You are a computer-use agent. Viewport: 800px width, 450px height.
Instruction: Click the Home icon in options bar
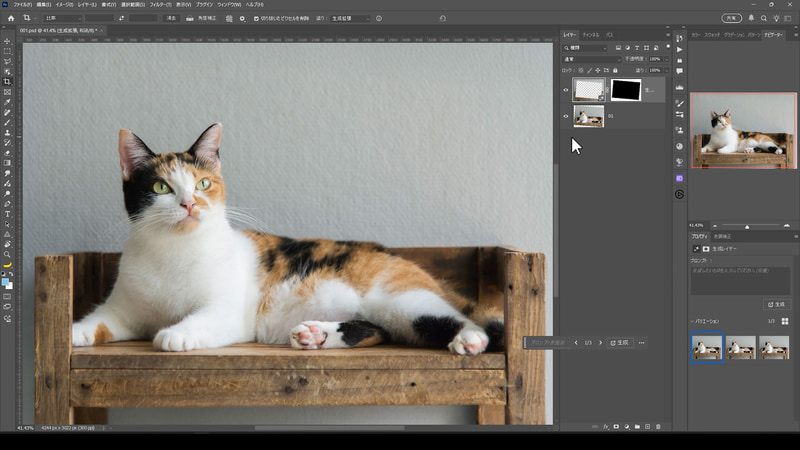tap(11, 18)
